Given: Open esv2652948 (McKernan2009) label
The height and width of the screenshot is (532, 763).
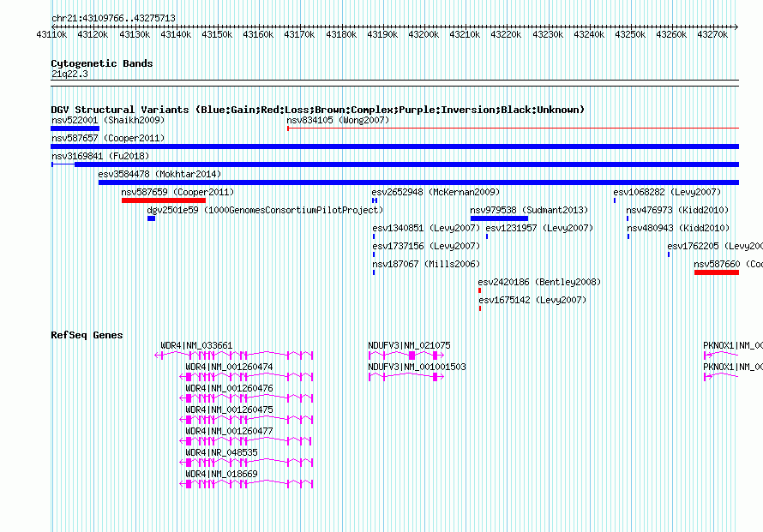Looking at the screenshot, I should click(x=436, y=192).
